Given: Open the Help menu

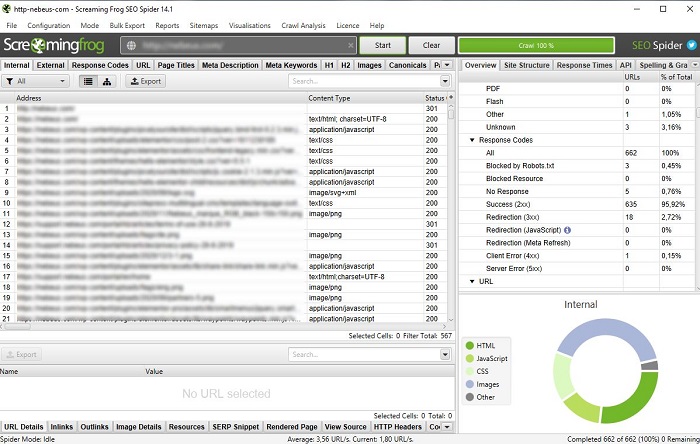Looking at the screenshot, I should (377, 25).
